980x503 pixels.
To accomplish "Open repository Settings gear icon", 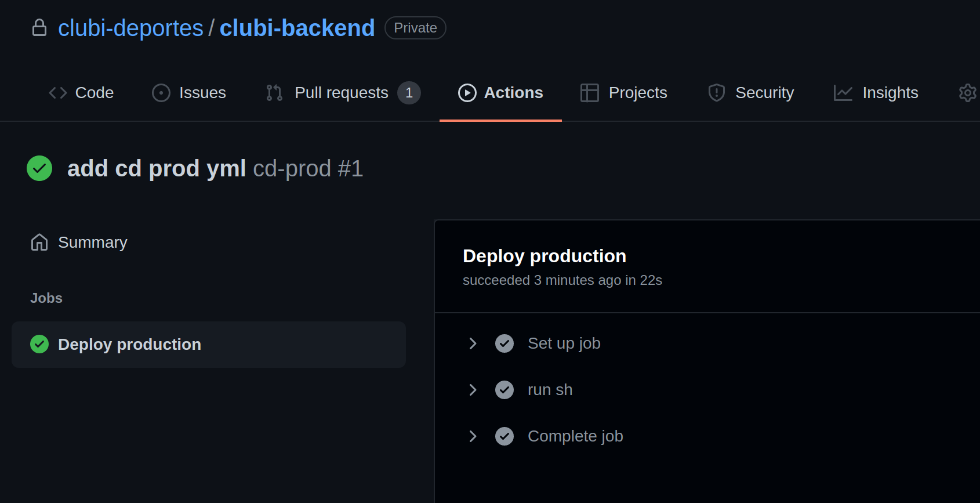I will pos(967,93).
